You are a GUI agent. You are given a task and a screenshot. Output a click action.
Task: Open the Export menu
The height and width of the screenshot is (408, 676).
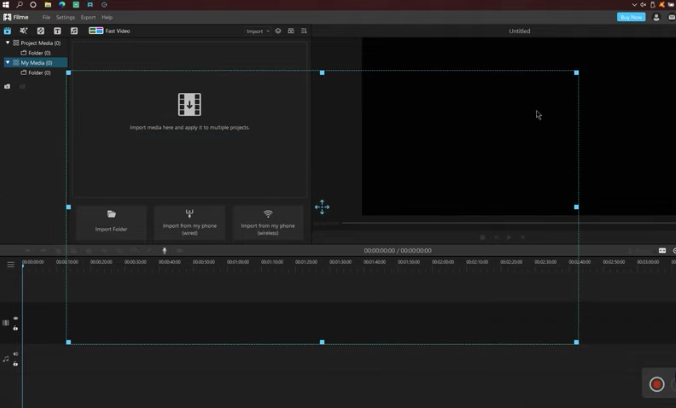coord(88,17)
